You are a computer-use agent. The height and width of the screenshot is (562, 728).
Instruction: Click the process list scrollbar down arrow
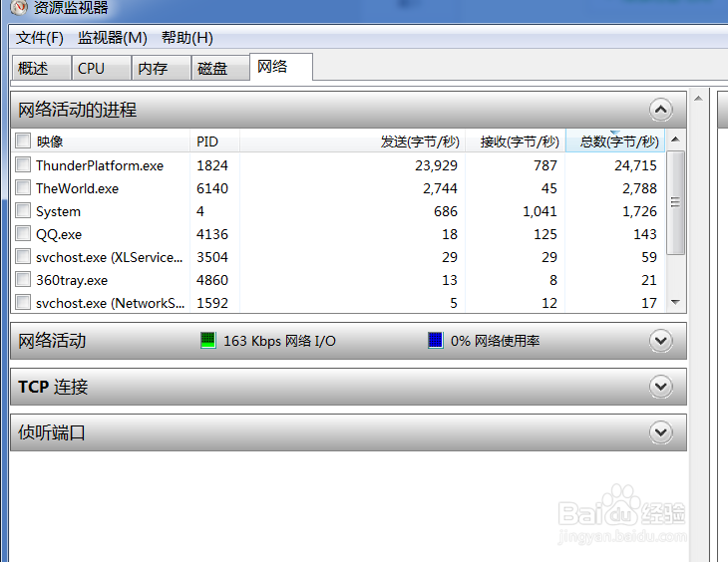coord(675,302)
